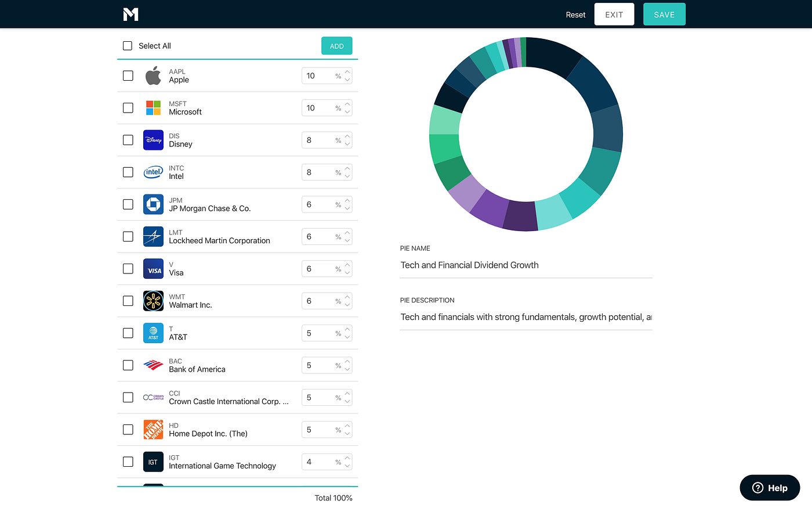This screenshot has height=508, width=812.
Task: Select the Crown Castle International checkbox
Action: point(128,398)
